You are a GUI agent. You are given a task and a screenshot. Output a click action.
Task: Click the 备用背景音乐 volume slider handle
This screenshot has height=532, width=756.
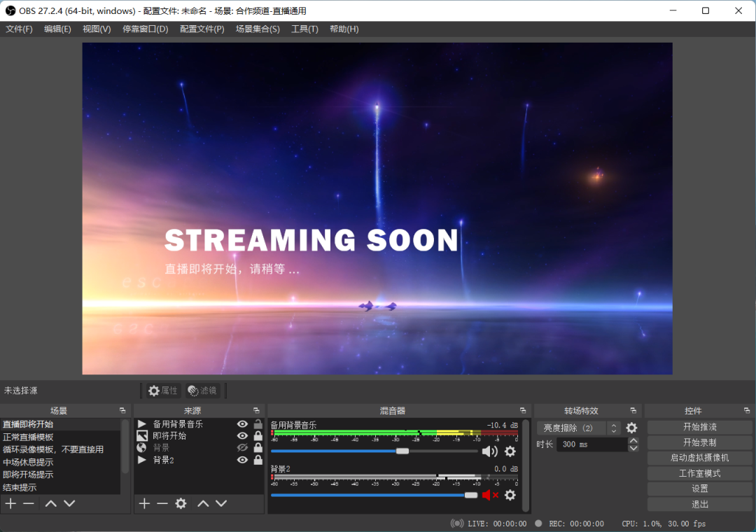402,451
